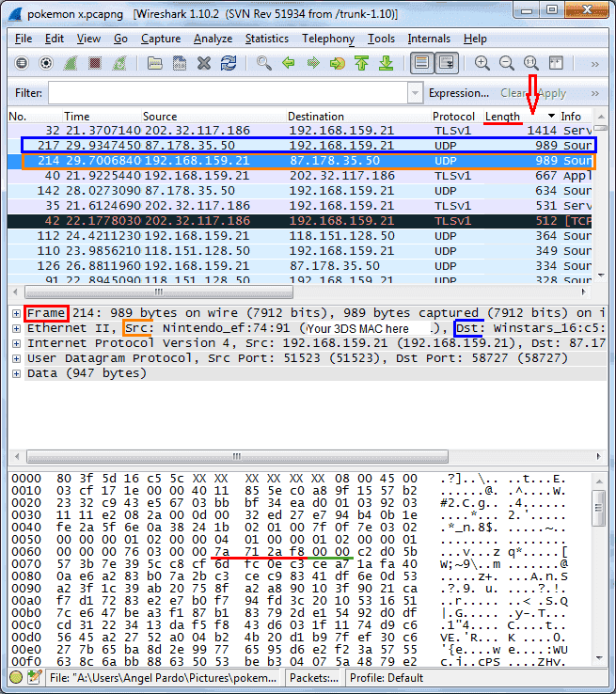The width and height of the screenshot is (616, 694).
Task: Open the Analyze menu
Action: point(213,39)
